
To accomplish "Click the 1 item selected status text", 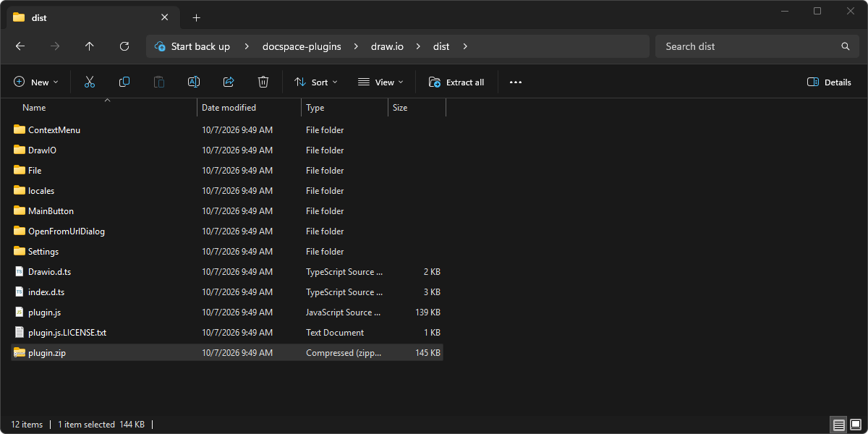I will [86, 425].
